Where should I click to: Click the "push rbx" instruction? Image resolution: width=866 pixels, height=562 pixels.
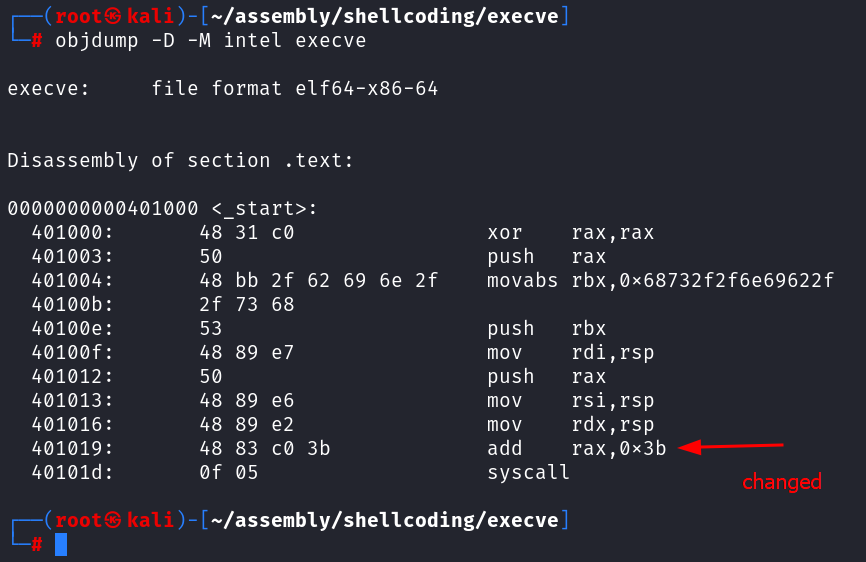546,329
